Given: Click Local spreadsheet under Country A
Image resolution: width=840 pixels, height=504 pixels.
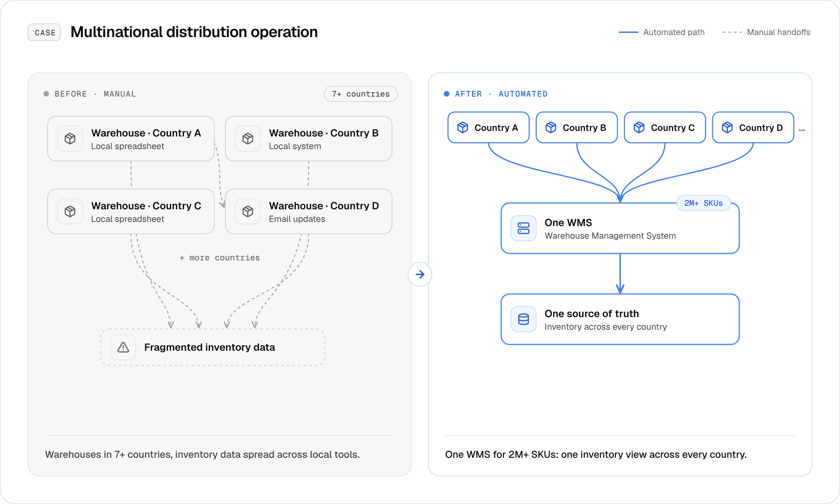Looking at the screenshot, I should [x=128, y=146].
